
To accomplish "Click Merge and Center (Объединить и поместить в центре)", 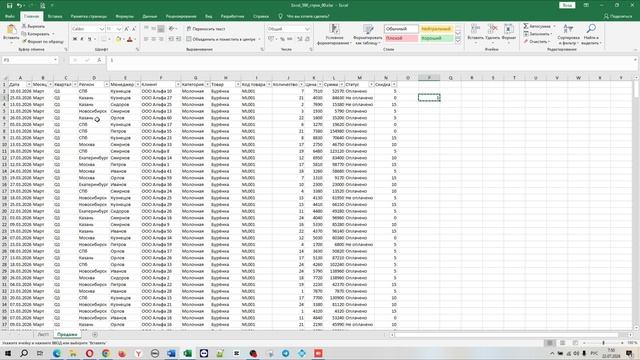I will 221,39.
